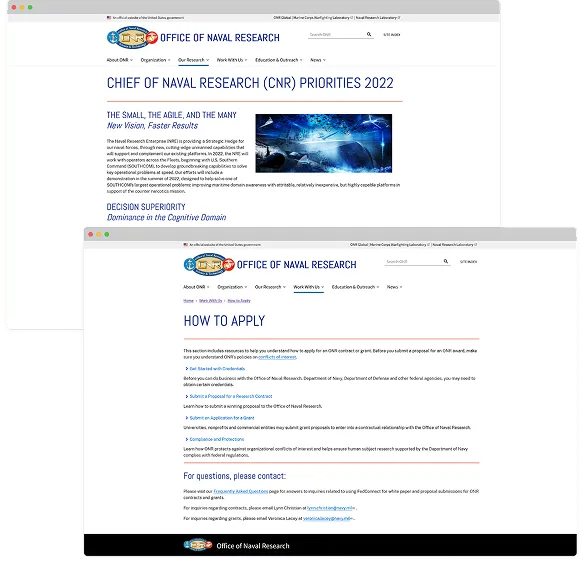Screen dimensions: 584x564
Task: Open Organization menu in the CNR Priorities window
Action: 155,60
